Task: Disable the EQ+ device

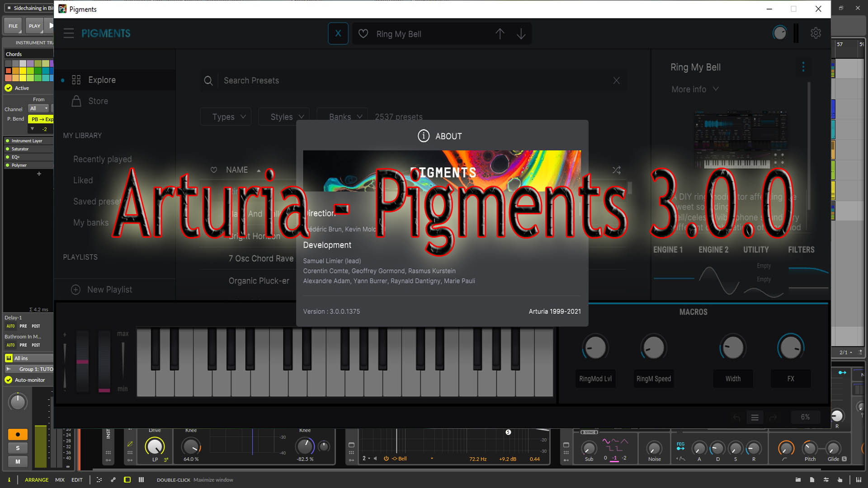Action: tap(7, 157)
